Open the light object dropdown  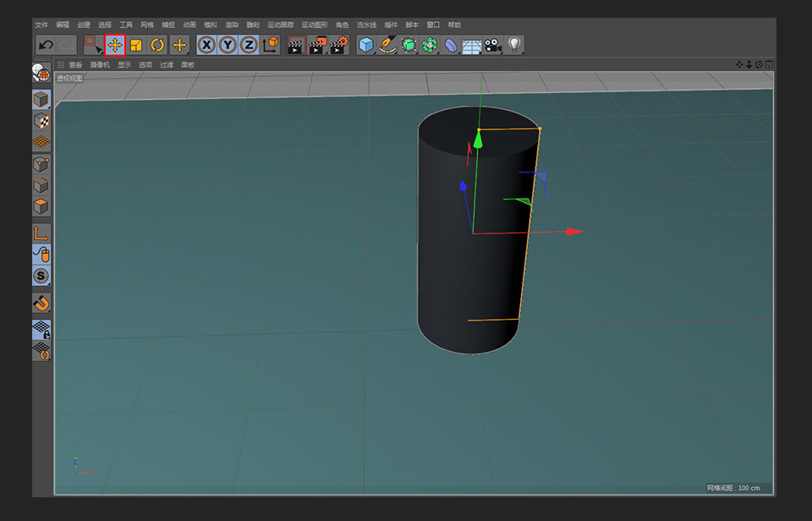(x=514, y=46)
